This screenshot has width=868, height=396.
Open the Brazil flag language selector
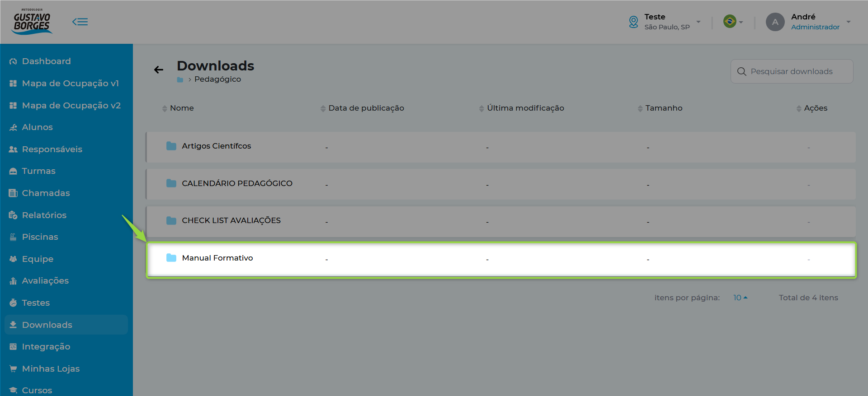[733, 21]
